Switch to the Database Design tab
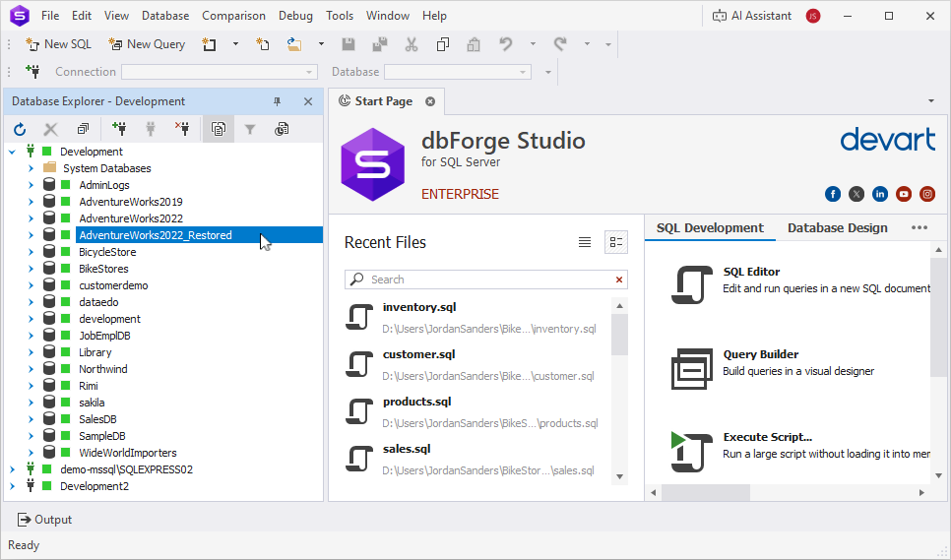This screenshot has height=560, width=951. tap(837, 228)
